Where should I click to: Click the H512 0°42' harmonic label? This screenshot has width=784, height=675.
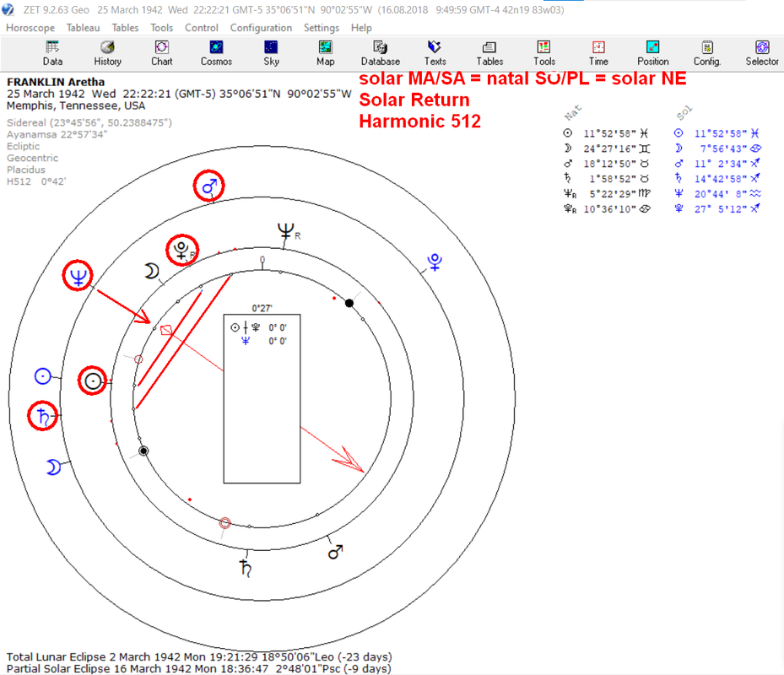point(36,181)
